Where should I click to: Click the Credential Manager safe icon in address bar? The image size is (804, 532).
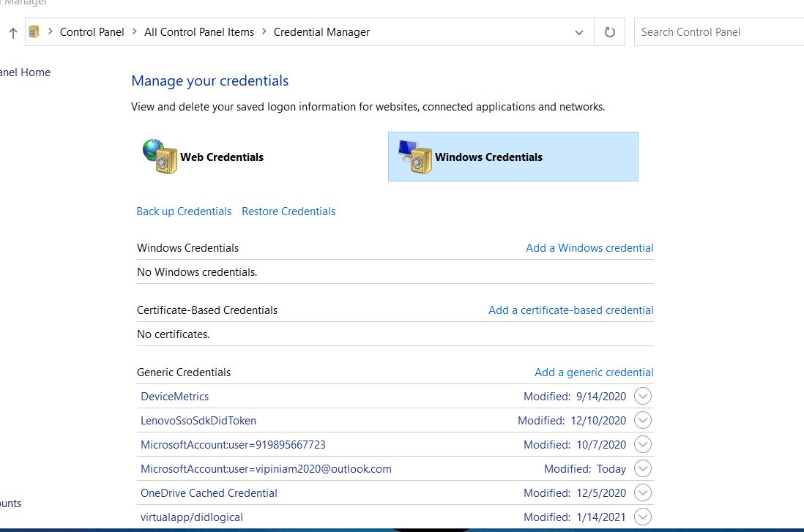(34, 31)
